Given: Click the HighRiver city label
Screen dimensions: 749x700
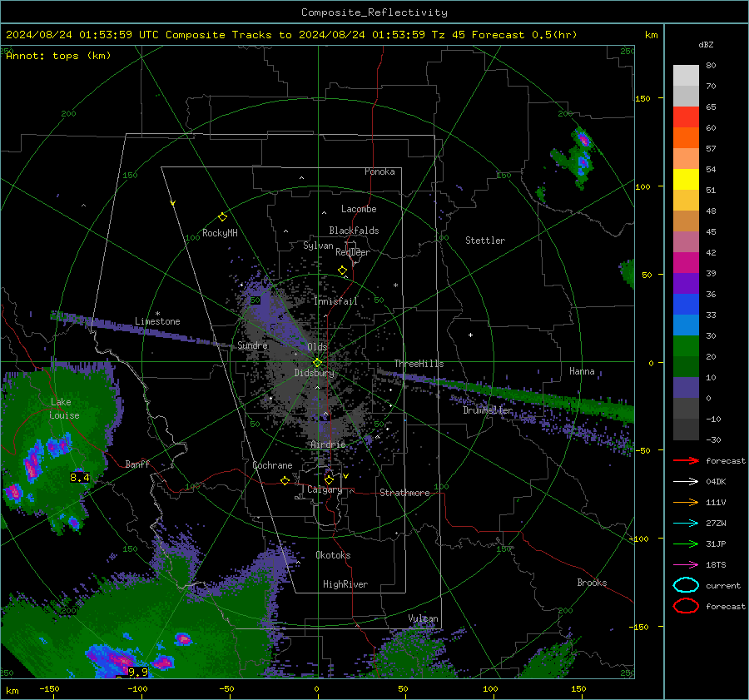Looking at the screenshot, I should pyautogui.click(x=345, y=584).
